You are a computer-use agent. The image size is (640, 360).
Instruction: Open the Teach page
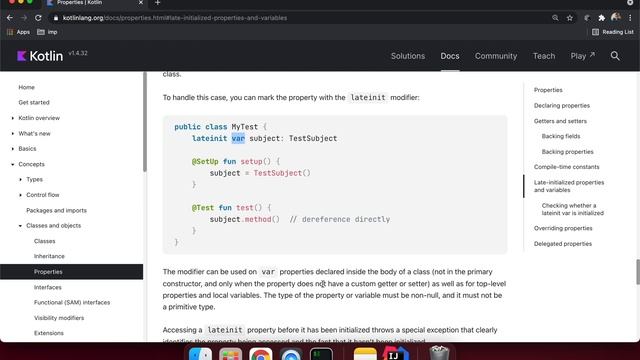(x=544, y=56)
